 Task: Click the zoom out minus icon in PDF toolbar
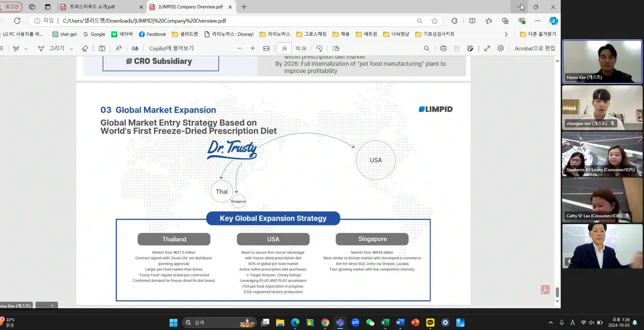click(x=239, y=48)
